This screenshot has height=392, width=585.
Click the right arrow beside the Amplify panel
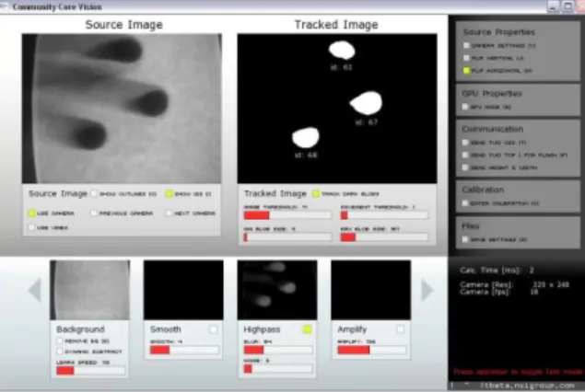[x=427, y=290]
